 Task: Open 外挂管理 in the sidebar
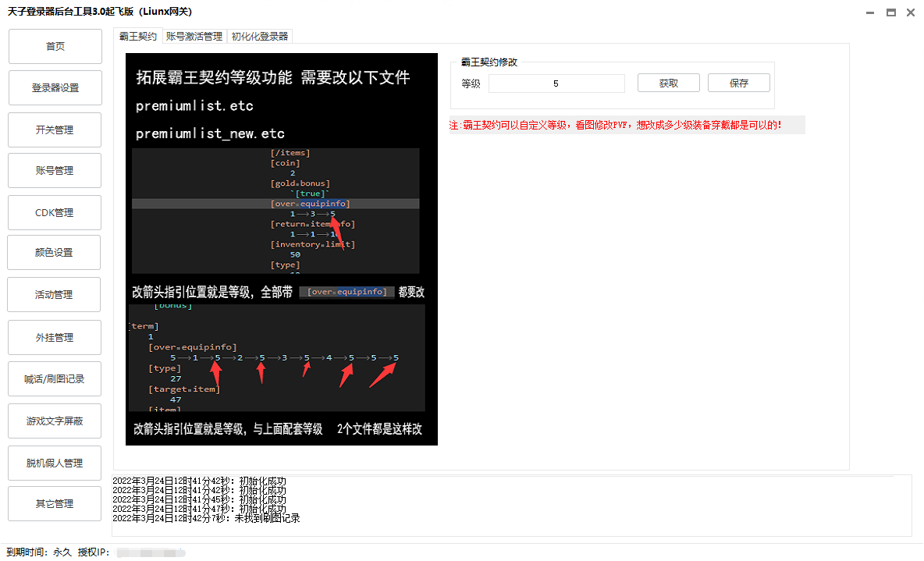click(x=55, y=338)
